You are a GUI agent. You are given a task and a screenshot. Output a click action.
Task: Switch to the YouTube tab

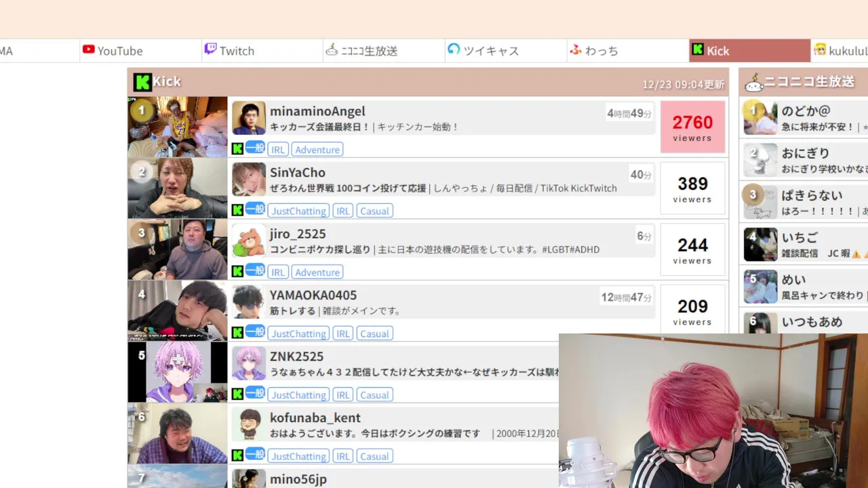coord(140,51)
